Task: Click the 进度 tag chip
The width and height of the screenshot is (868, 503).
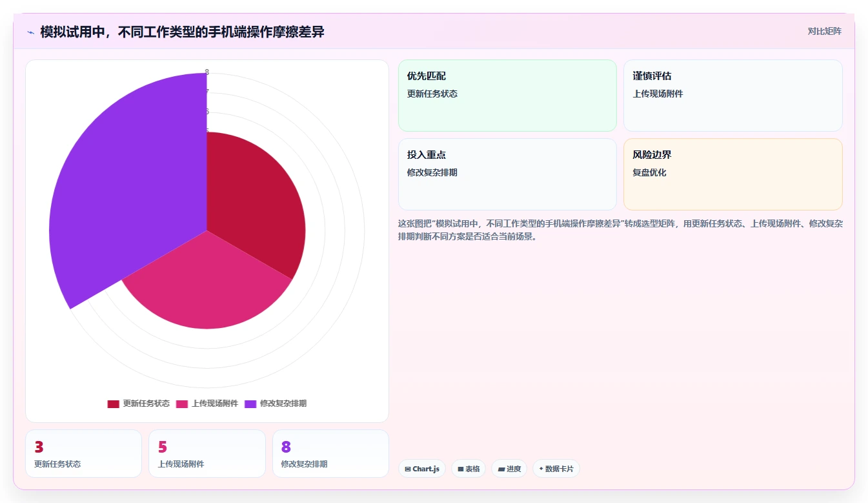Action: [x=509, y=469]
